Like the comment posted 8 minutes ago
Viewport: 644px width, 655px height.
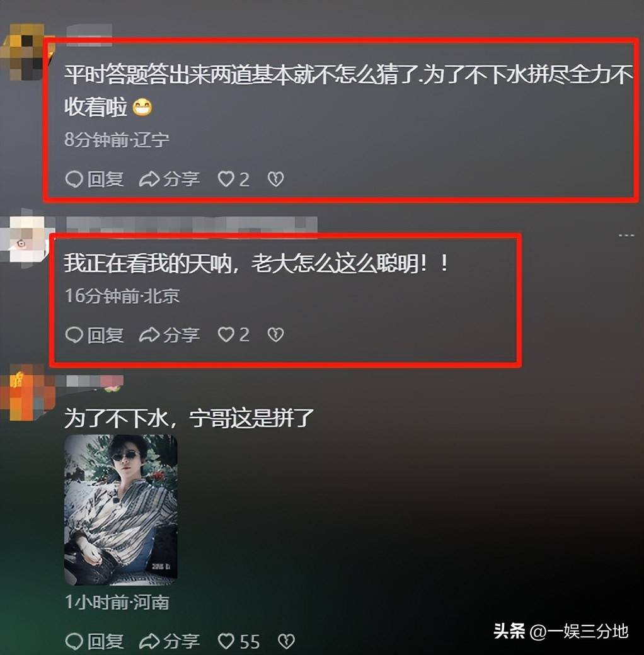[234, 179]
